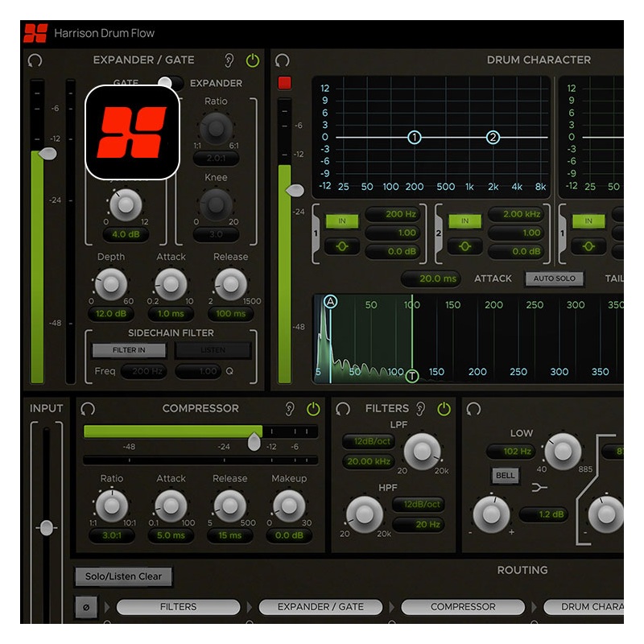This screenshot has height=644, width=644.
Task: Click the Filters headphone solo icon
Action: 343,409
